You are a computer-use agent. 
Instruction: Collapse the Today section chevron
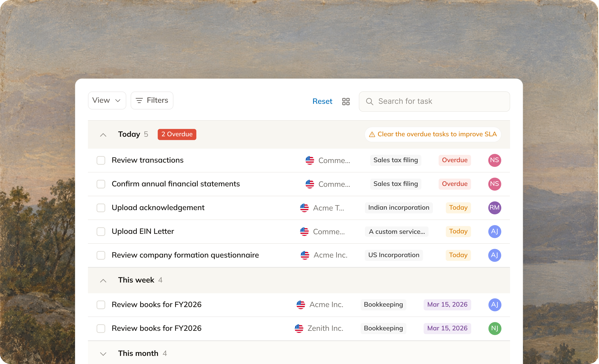(103, 135)
